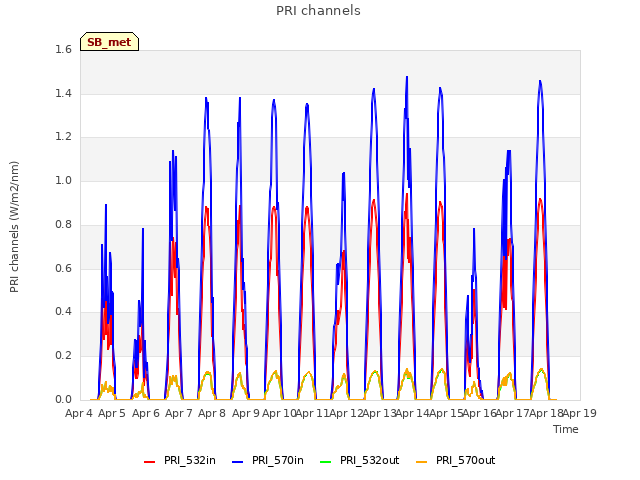
Task: Click the y-axis title PRI channels (W/m2/nm)
Action: pos(14,227)
